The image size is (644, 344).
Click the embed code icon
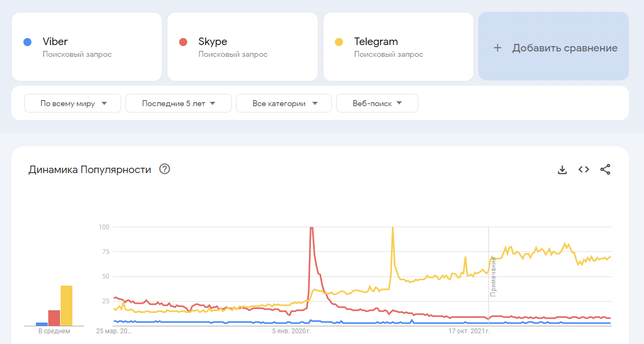[583, 170]
